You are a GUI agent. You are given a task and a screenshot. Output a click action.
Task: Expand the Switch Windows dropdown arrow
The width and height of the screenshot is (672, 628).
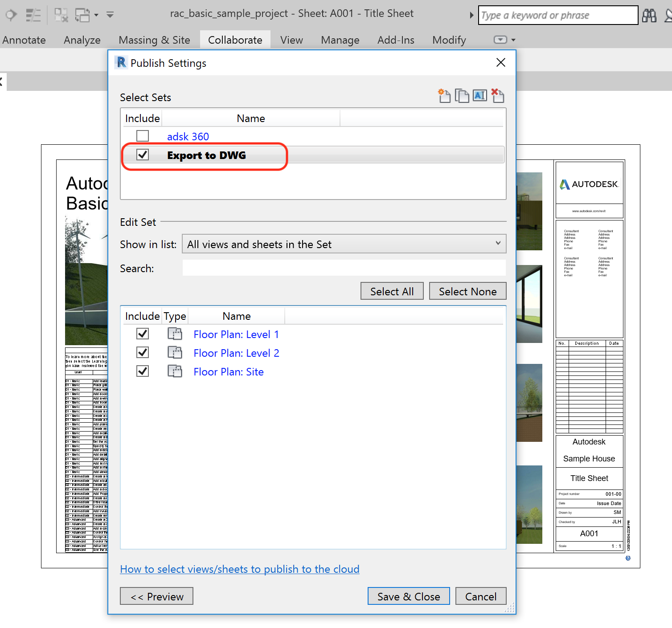coord(96,15)
